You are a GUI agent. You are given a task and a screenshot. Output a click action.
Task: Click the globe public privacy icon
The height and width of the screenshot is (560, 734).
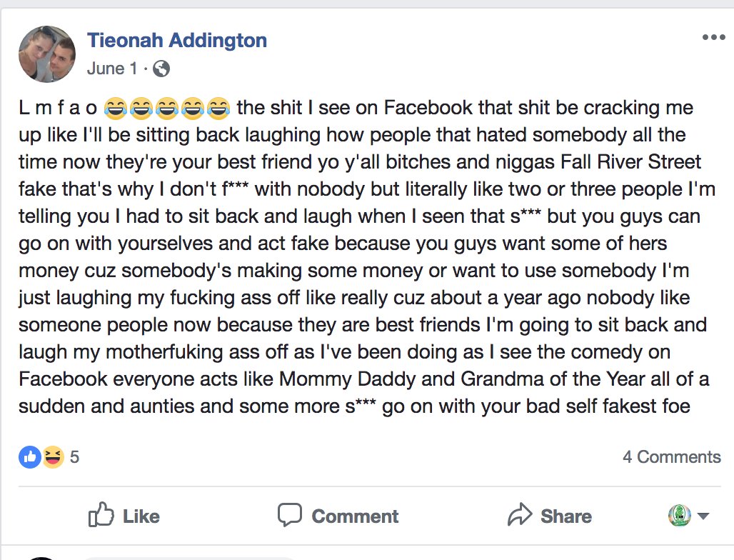pyautogui.click(x=162, y=69)
